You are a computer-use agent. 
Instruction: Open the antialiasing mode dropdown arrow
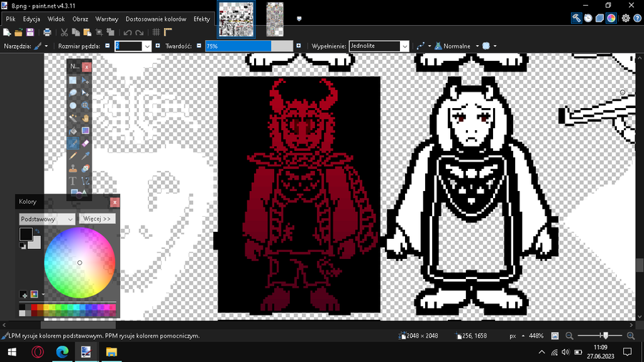click(429, 46)
